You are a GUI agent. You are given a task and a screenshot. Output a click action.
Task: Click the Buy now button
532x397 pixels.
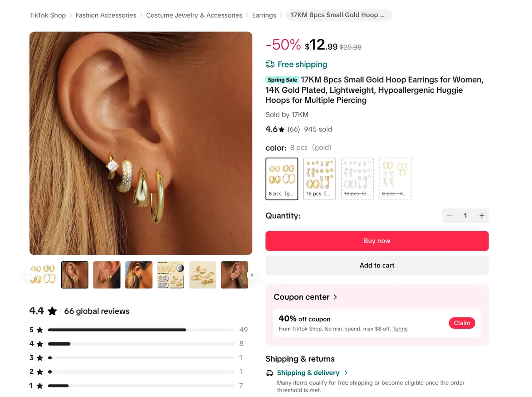coord(377,240)
